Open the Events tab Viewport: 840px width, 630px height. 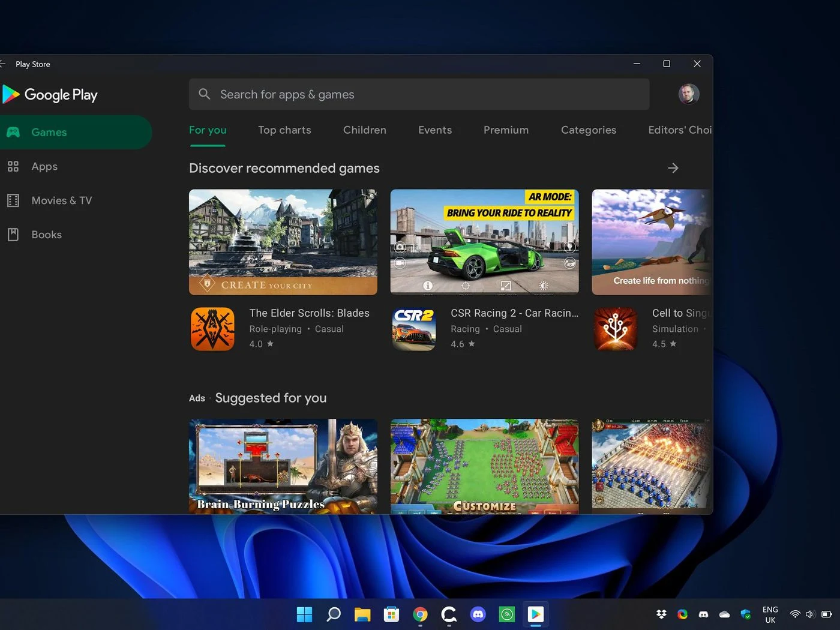tap(435, 130)
